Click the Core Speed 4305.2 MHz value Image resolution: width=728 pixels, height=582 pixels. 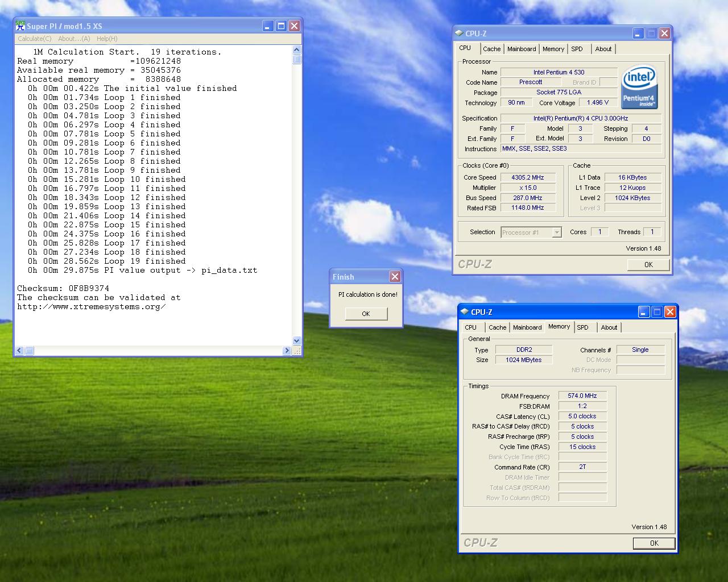pos(528,177)
